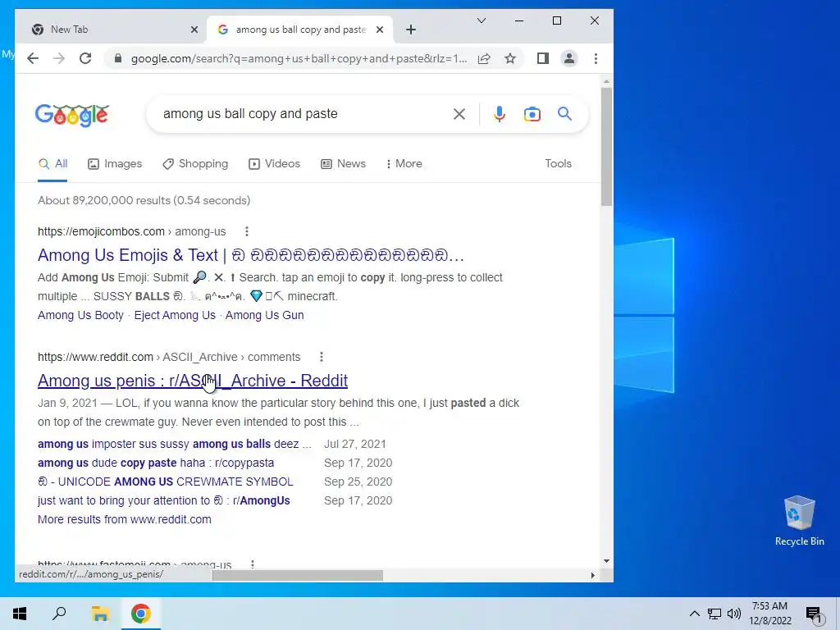Open taskbar search
Viewport: 840px width, 630px height.
(59, 614)
